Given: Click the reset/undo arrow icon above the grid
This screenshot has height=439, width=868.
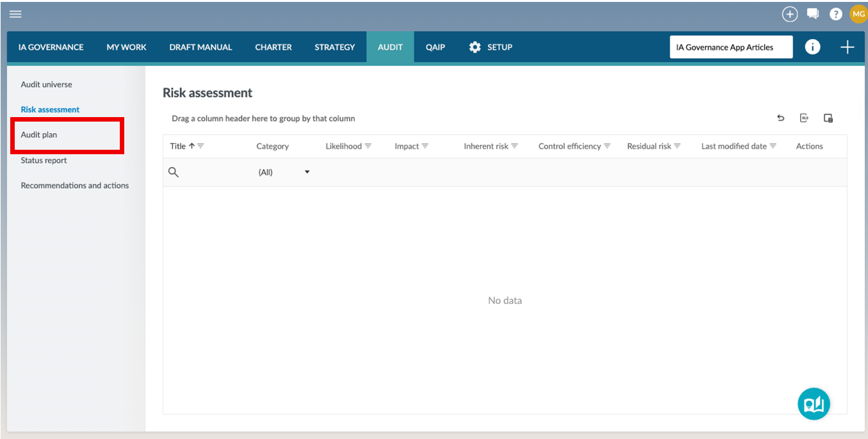Looking at the screenshot, I should [780, 118].
